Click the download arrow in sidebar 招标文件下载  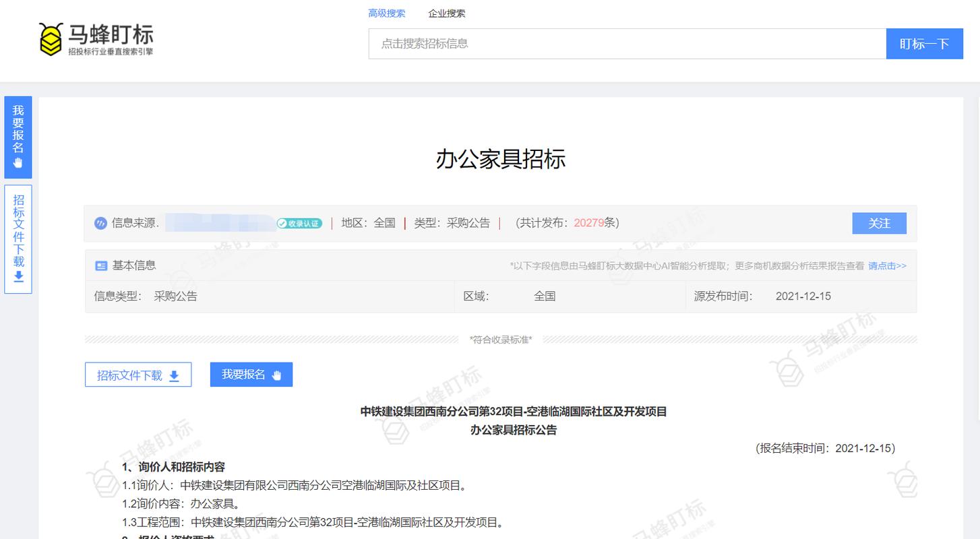coord(18,277)
